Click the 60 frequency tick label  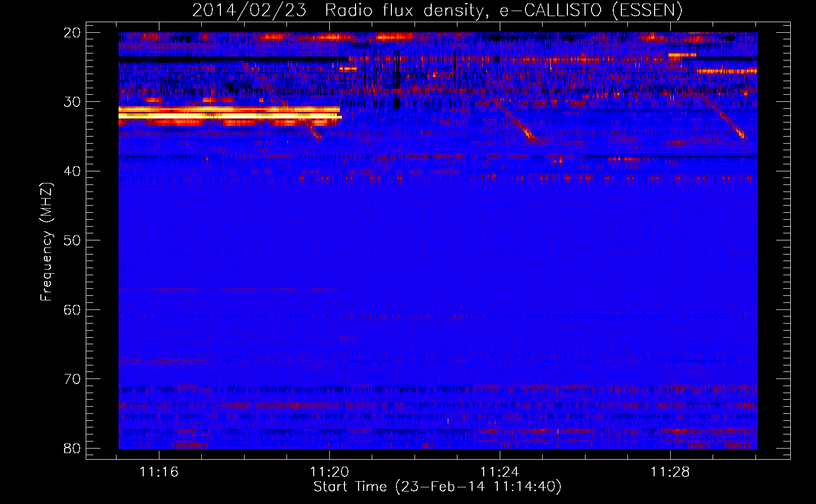click(x=72, y=309)
